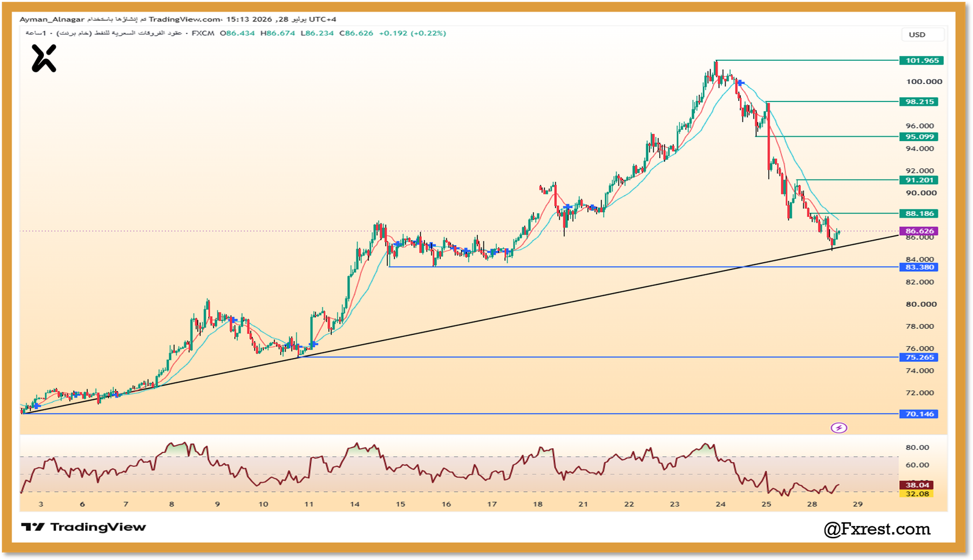The height and width of the screenshot is (560, 973).
Task: Click the date label 14 on time axis
Action: point(355,504)
